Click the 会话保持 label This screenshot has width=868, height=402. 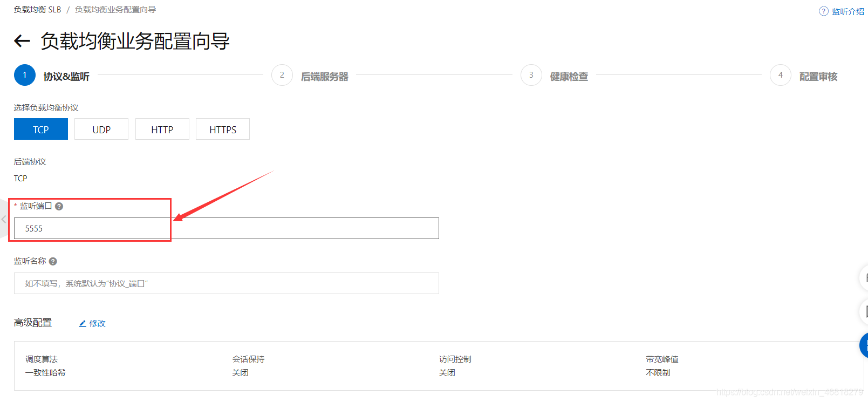(x=248, y=359)
